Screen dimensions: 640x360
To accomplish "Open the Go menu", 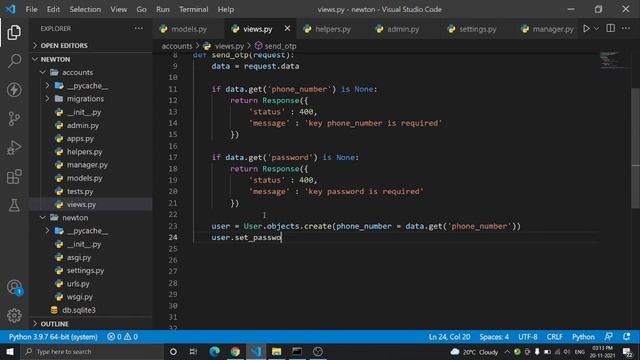I will [141, 9].
